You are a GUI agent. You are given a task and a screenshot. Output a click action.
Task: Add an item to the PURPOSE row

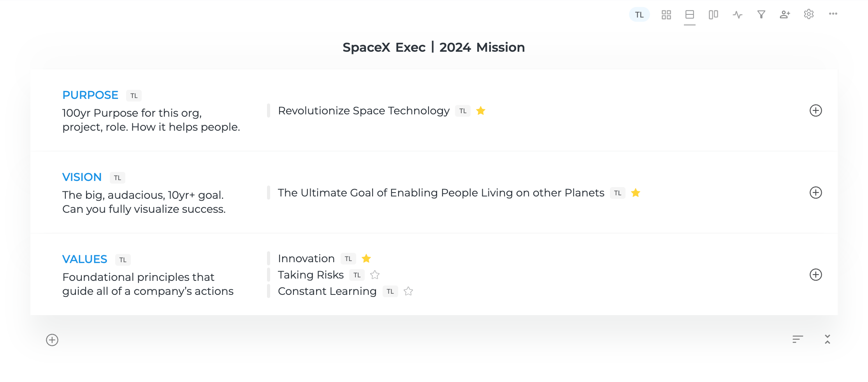816,110
